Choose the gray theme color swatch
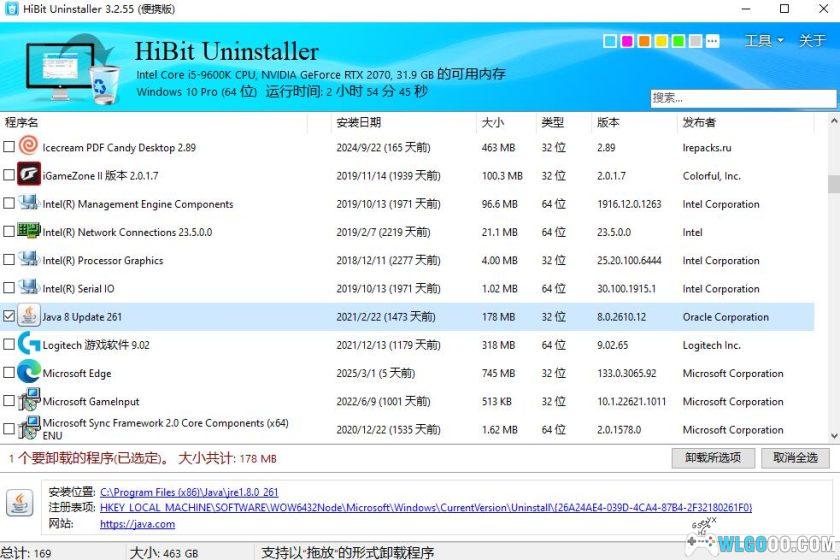 tap(695, 41)
